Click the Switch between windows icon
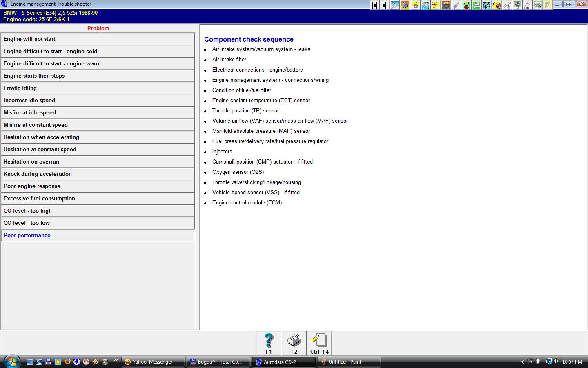This screenshot has height=368, width=588. coord(39,362)
